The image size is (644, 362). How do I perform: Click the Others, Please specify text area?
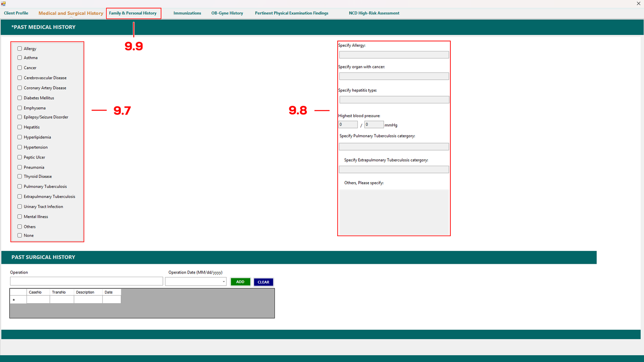pyautogui.click(x=394, y=212)
